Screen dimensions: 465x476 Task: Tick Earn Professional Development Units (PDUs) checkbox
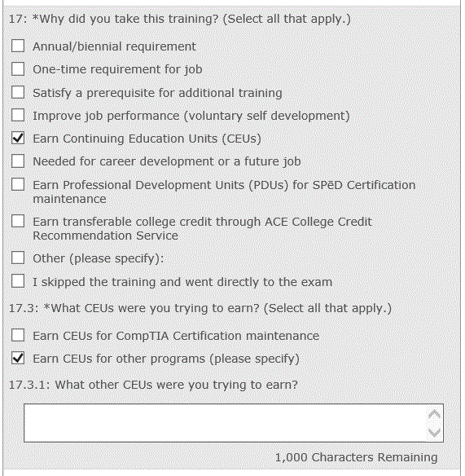(x=18, y=184)
